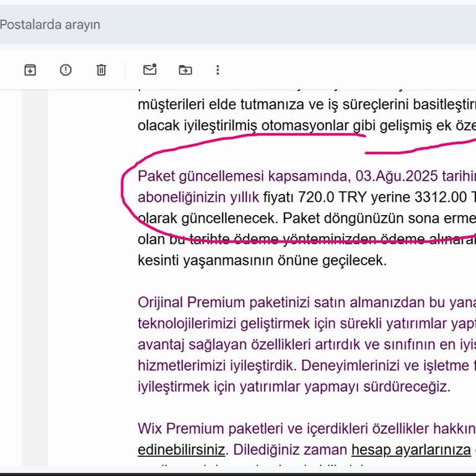The height and width of the screenshot is (476, 476).
Task: Move email to a folder icon
Action: pyautogui.click(x=185, y=70)
